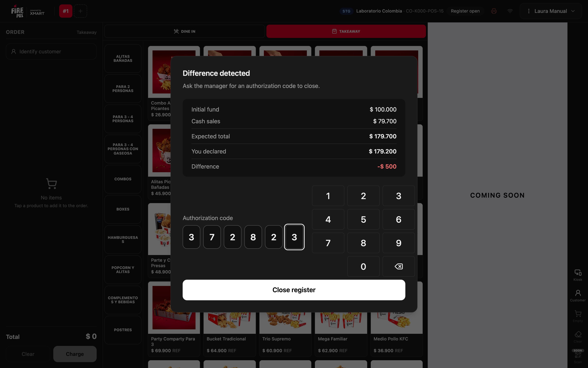The image size is (588, 368).
Task: Switch to order tab #1
Action: point(66,11)
